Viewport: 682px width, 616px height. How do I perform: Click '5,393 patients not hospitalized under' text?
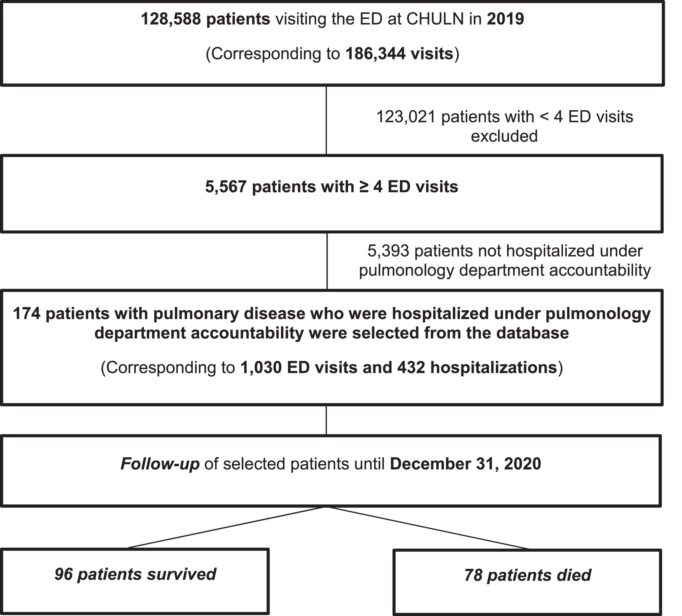(x=505, y=251)
